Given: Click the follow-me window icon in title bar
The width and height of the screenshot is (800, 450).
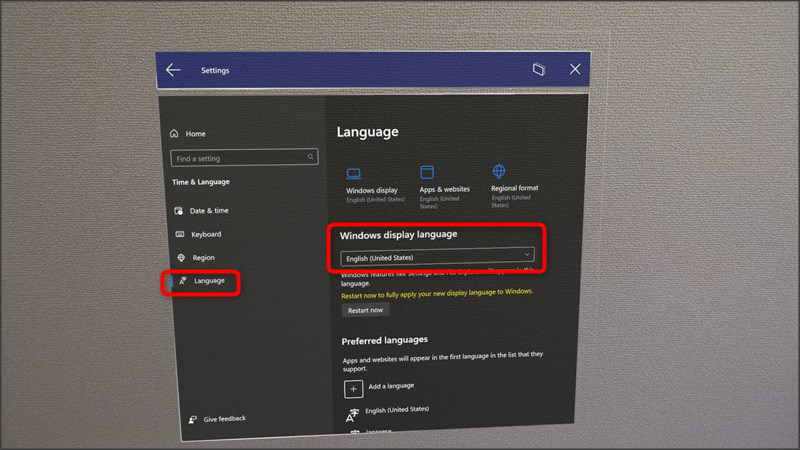Looking at the screenshot, I should [x=538, y=69].
